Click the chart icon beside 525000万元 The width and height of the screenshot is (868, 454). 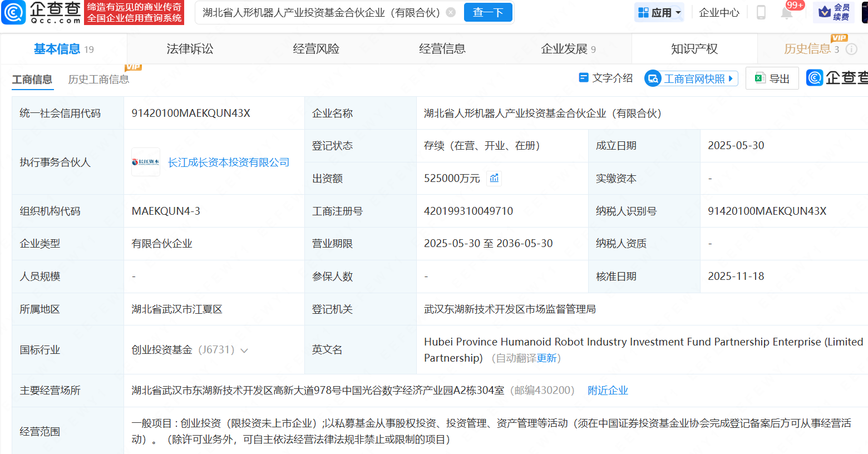click(x=494, y=178)
